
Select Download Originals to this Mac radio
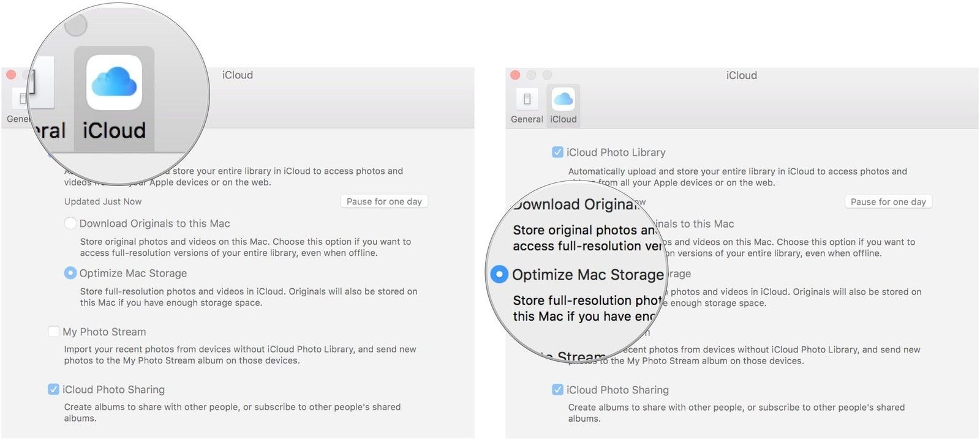[x=70, y=223]
